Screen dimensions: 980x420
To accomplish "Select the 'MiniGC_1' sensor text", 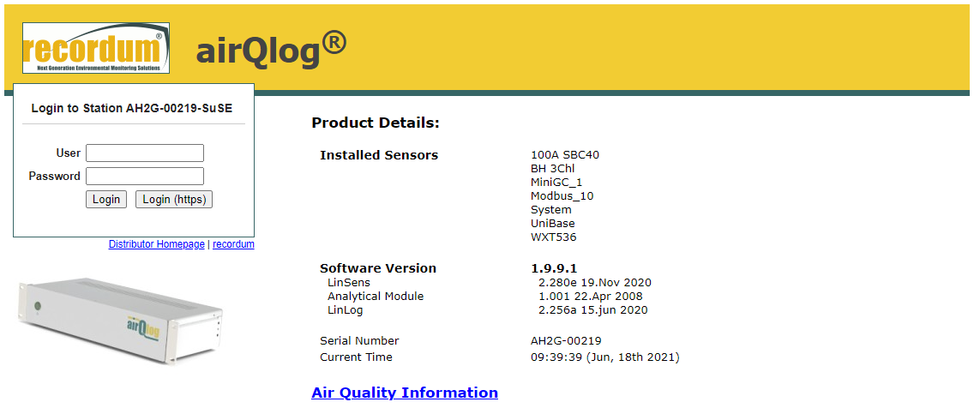I will pos(556,183).
